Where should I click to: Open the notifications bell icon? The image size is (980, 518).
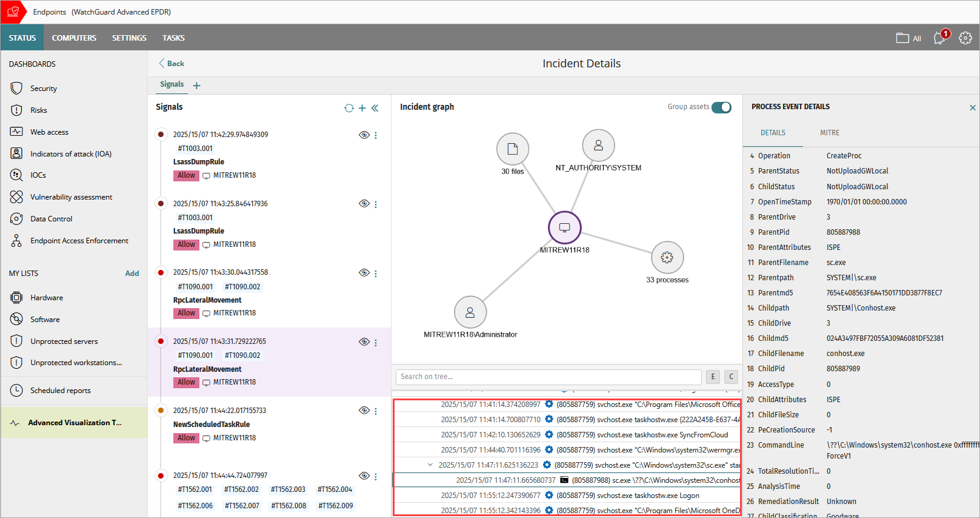pos(940,38)
